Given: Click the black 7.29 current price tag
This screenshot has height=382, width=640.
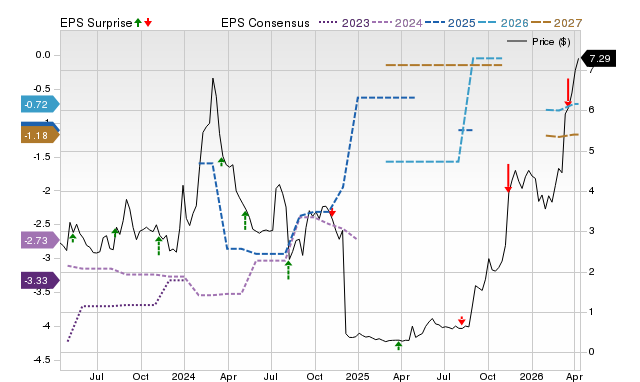Looking at the screenshot, I should point(598,58).
